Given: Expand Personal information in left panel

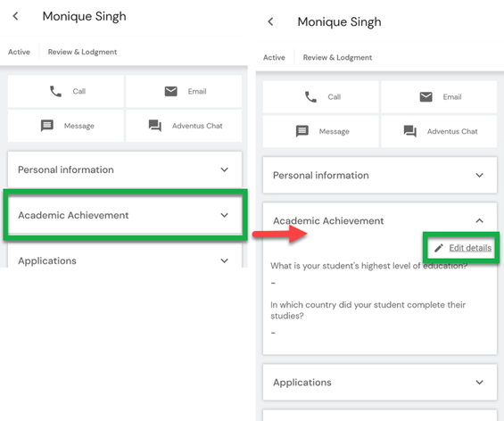Looking at the screenshot, I should [125, 169].
